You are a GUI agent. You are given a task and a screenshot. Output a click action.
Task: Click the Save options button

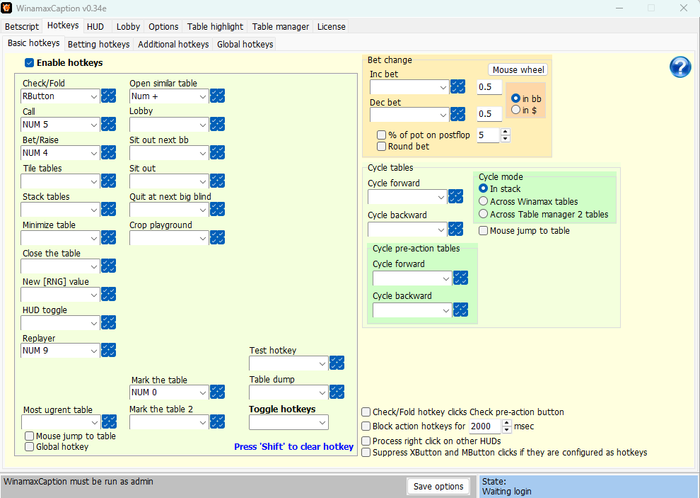[438, 486]
